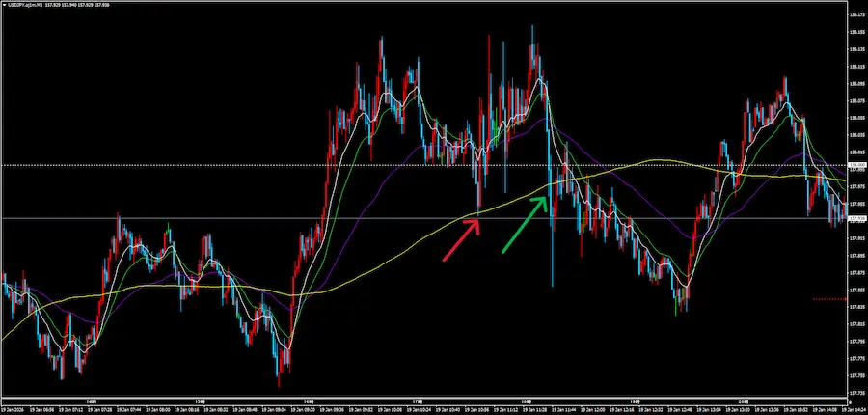Click the long cyan candle wick below the green arrow
This screenshot has width=868, height=415.
[553, 261]
